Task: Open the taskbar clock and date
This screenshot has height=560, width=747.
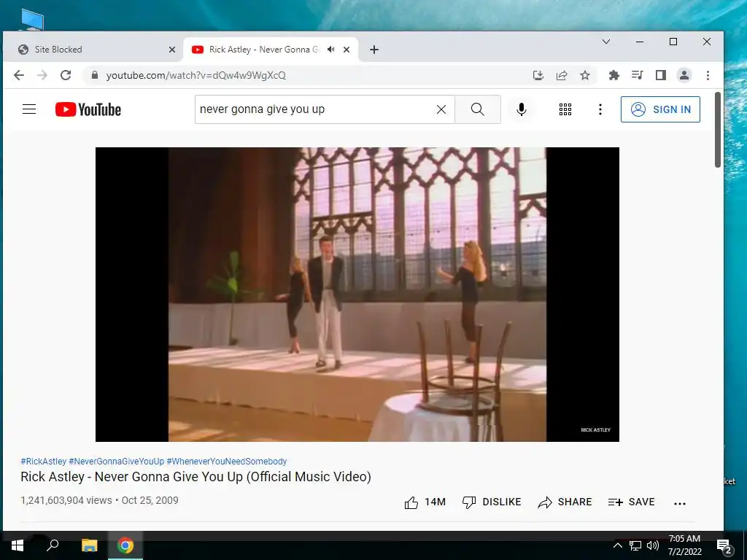Action: 684,545
